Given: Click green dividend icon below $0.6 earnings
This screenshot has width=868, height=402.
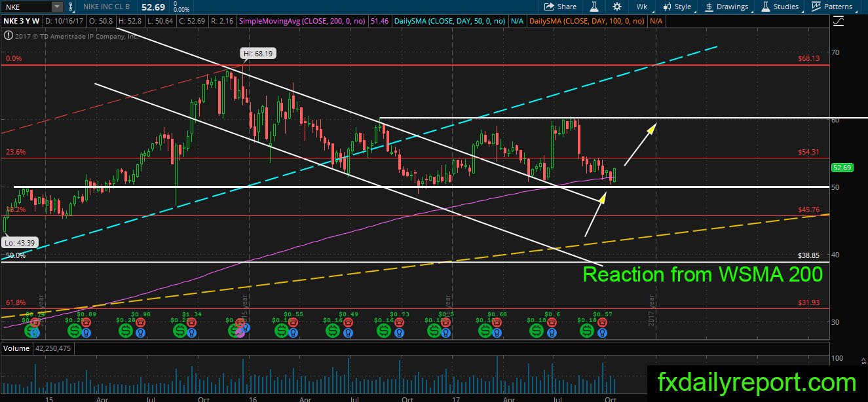Looking at the screenshot, I should pos(537,332).
